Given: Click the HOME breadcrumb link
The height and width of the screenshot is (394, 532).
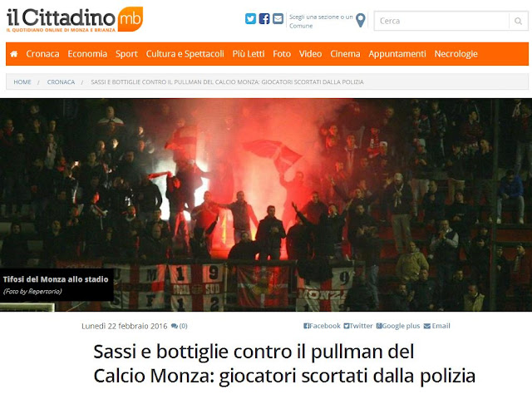Looking at the screenshot, I should coord(22,82).
